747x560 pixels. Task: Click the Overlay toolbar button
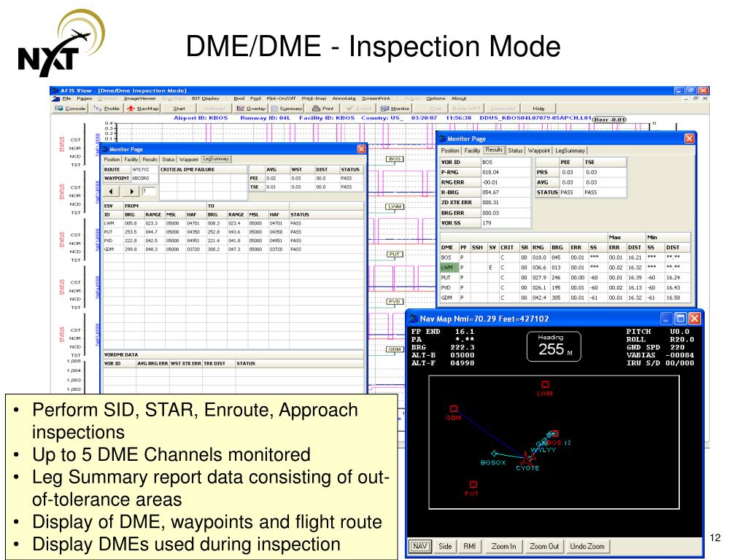point(251,108)
